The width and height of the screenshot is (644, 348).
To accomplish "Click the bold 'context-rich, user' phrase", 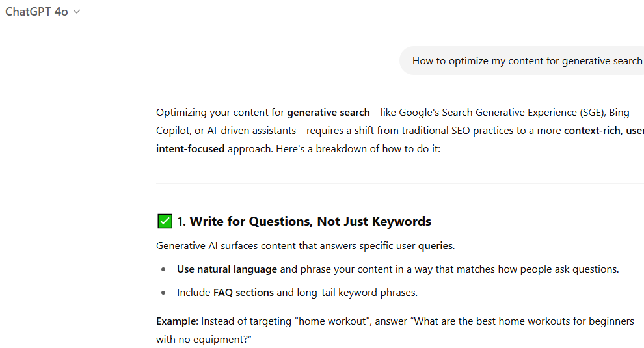I will [603, 131].
